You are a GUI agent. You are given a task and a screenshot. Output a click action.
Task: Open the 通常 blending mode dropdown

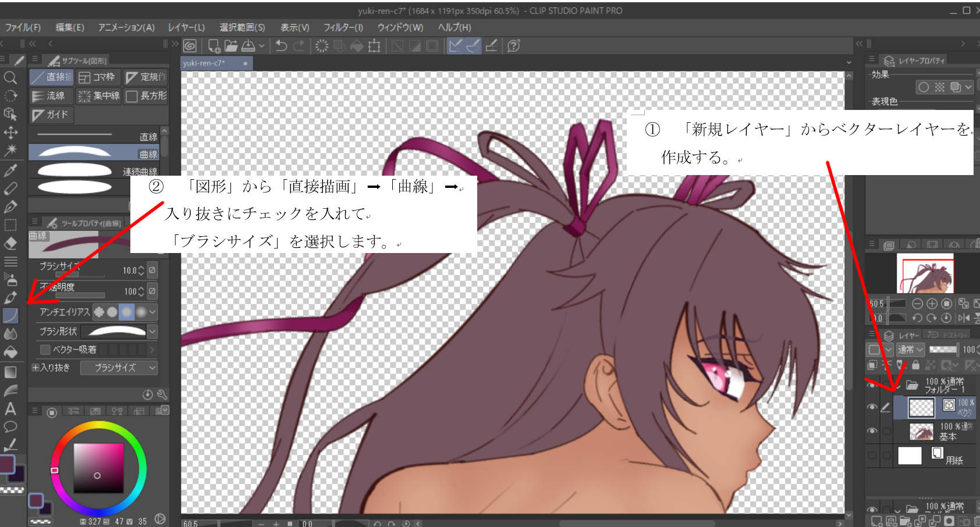[x=910, y=350]
